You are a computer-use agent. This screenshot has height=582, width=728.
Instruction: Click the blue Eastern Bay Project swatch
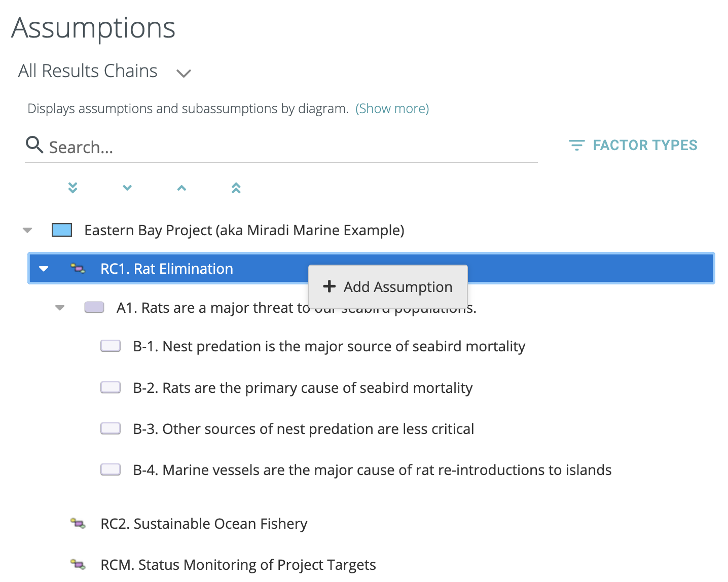(62, 230)
